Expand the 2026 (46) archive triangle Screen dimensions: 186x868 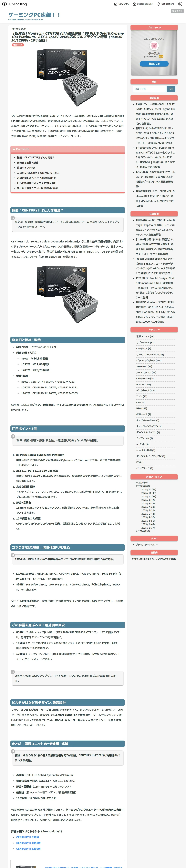click(x=137, y=482)
